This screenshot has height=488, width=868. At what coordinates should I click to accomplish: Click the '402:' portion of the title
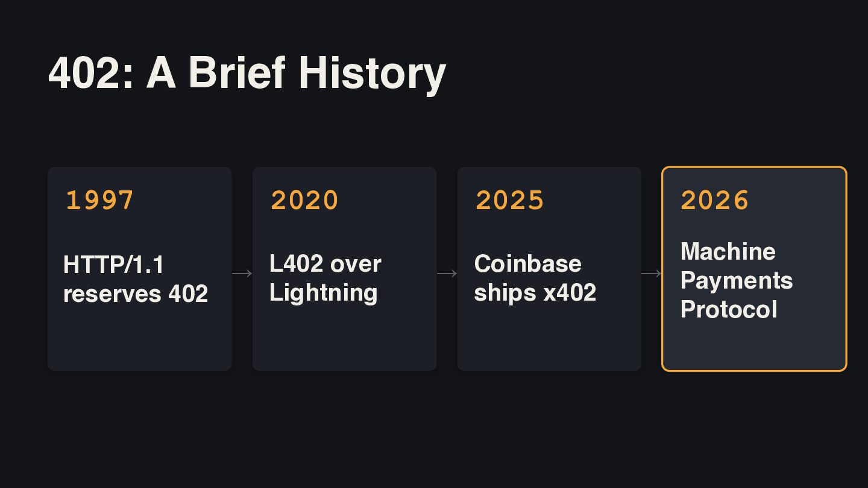pyautogui.click(x=90, y=74)
